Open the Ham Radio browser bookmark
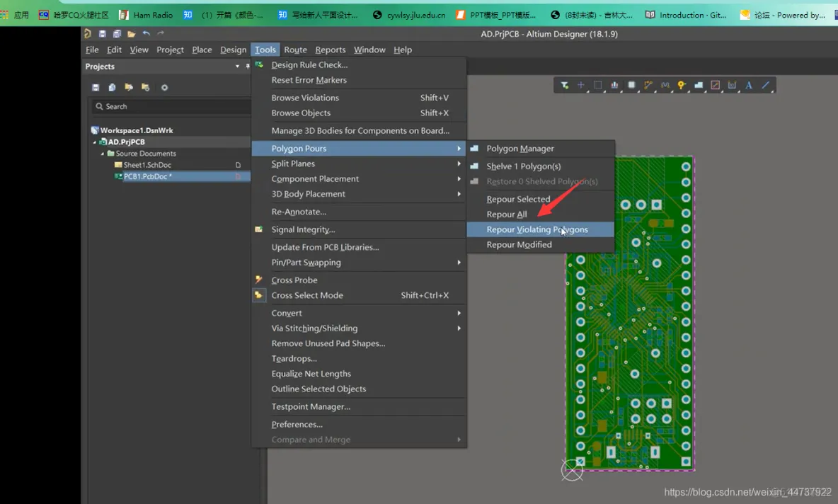 146,15
